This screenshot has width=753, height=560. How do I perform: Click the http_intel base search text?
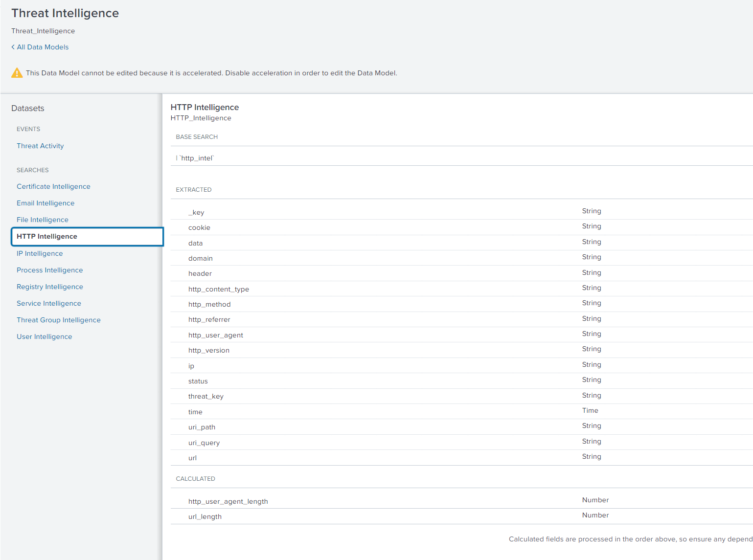coord(197,158)
